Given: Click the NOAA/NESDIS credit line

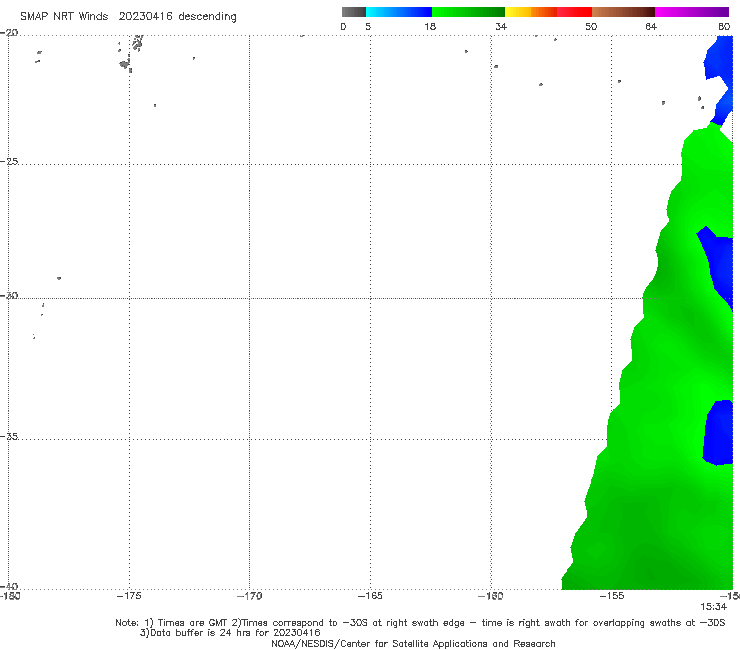Looking at the screenshot, I should pyautogui.click(x=413, y=643).
